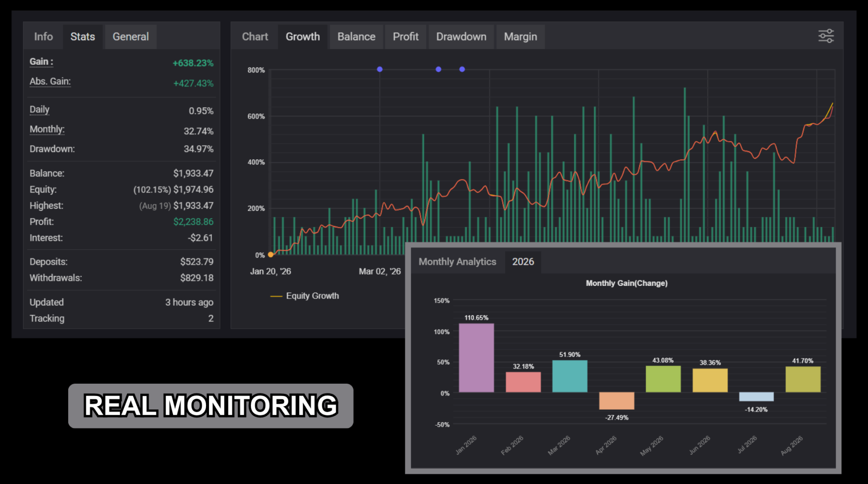Select the third blue event dot
This screenshot has width=868, height=484.
[462, 69]
